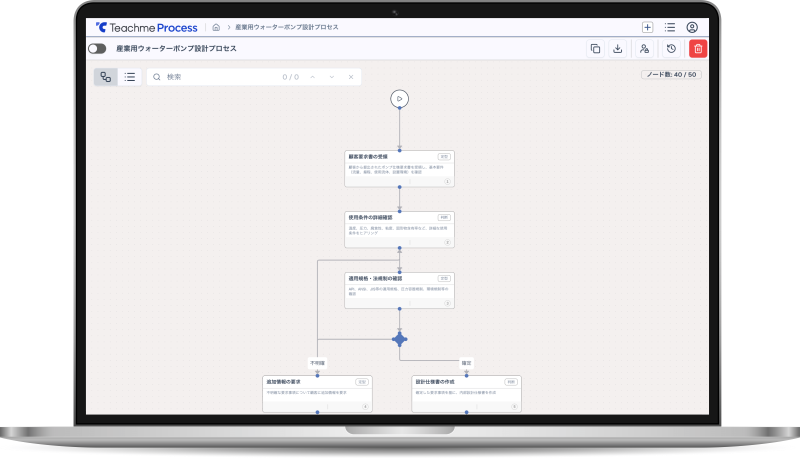
Task: Click the start node play circle
Action: tap(399, 98)
